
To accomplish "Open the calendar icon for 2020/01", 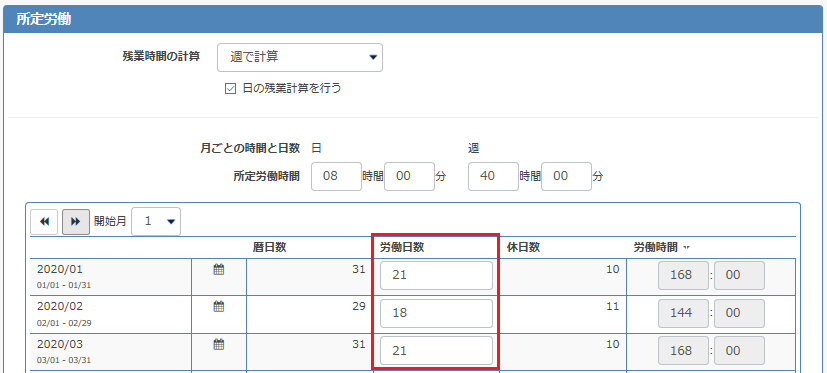I will coord(219,270).
